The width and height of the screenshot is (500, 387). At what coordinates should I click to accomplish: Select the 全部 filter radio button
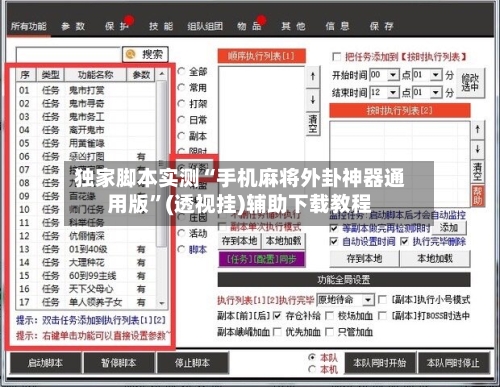[x=181, y=71]
